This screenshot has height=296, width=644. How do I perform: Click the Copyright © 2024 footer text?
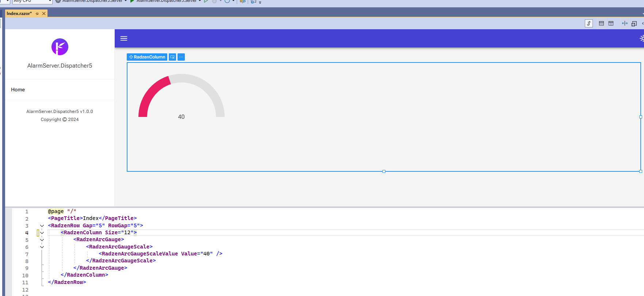tap(60, 119)
